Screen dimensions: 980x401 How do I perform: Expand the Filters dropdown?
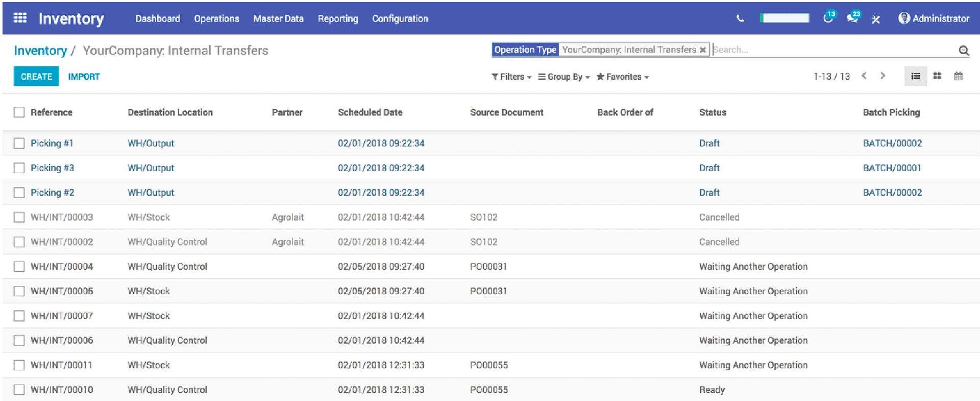[x=511, y=77]
